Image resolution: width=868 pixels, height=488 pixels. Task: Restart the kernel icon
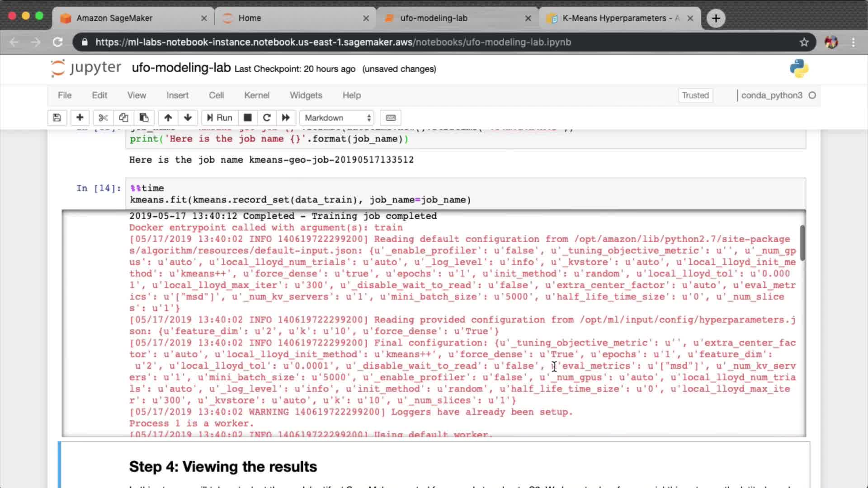point(267,118)
